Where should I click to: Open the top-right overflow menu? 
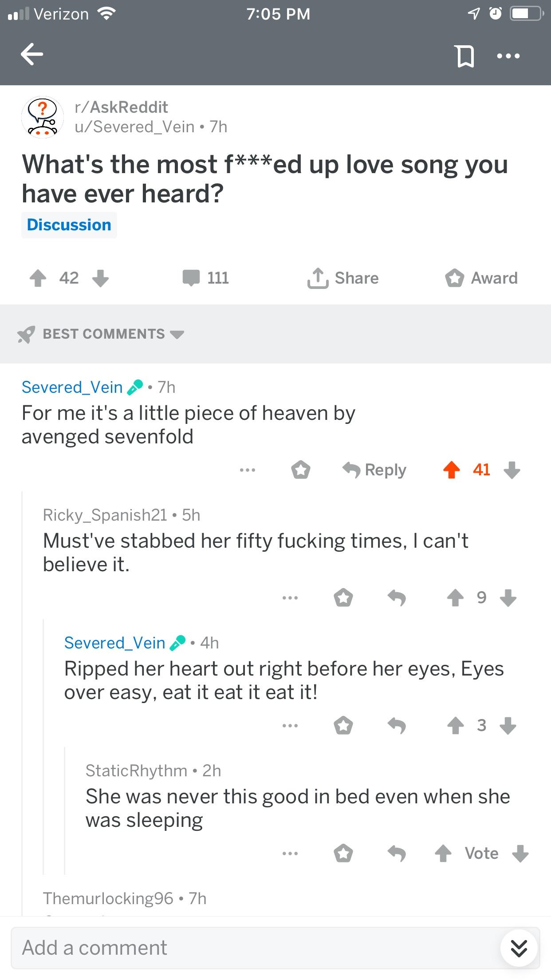click(x=509, y=55)
